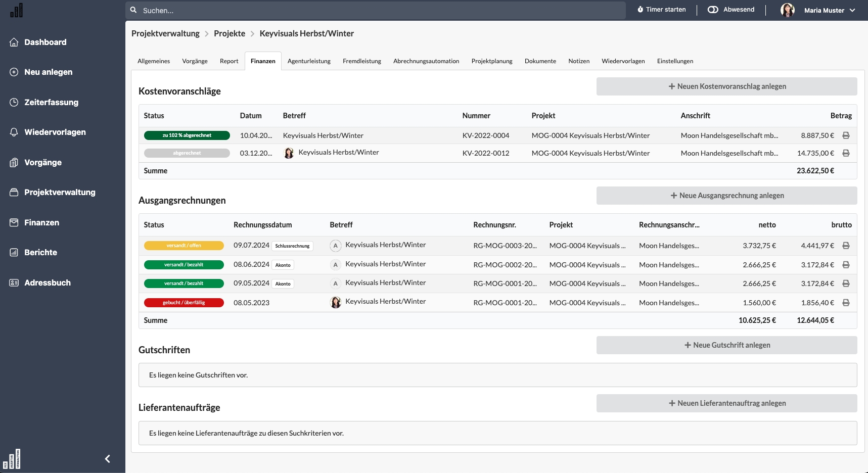Screen dimensions: 868x473
Task: Open the Abrechnungsautomation tab
Action: (426, 61)
